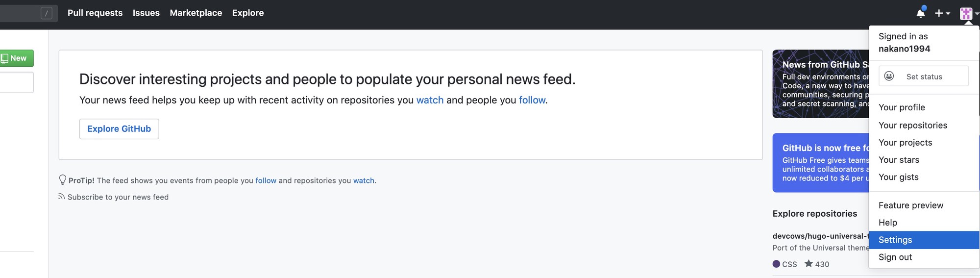Screen dimensions: 980x278
Task: Open Settings from the user menu
Action: click(x=924, y=240)
